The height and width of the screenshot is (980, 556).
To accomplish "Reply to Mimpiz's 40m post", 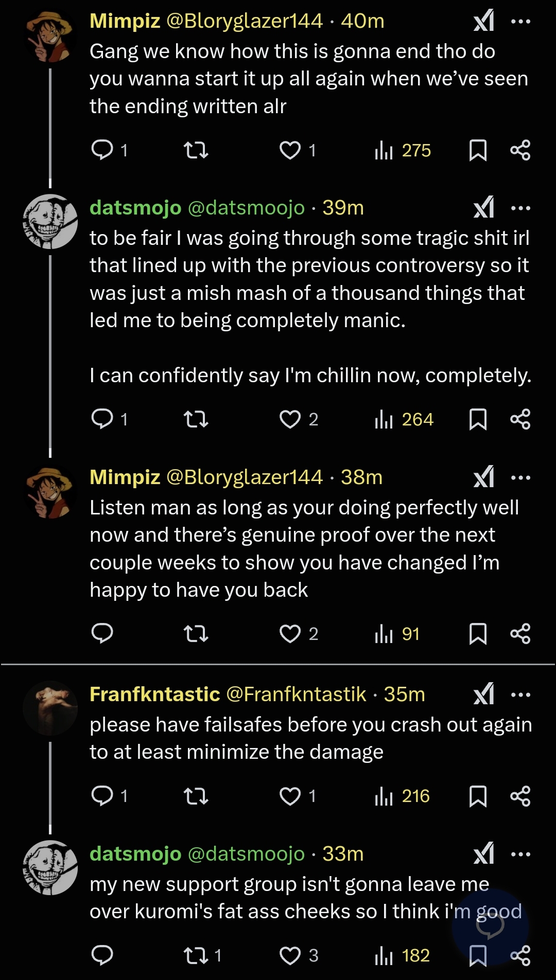I will (102, 150).
